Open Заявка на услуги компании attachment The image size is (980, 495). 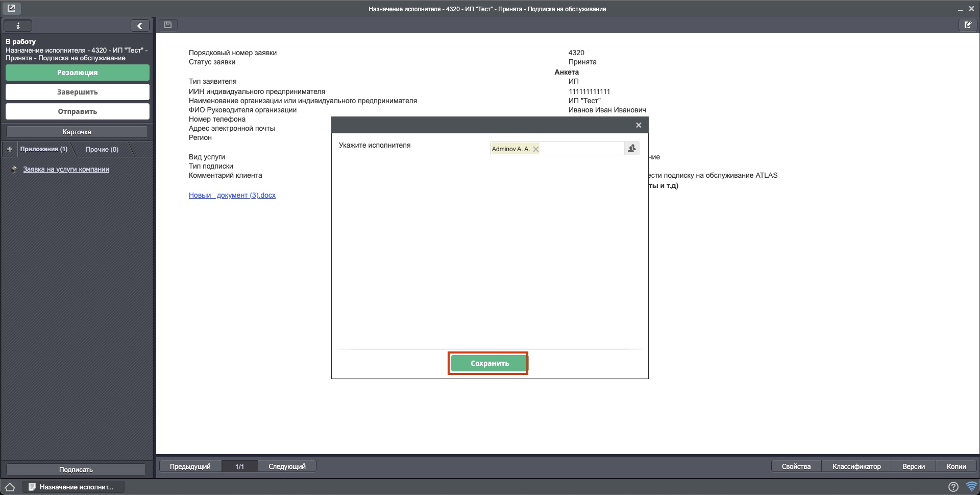(x=66, y=169)
